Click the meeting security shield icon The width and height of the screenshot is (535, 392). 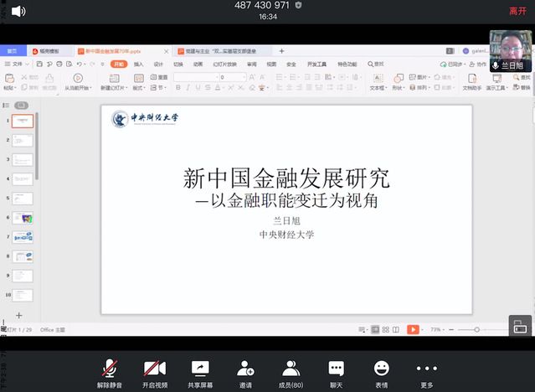299,5
